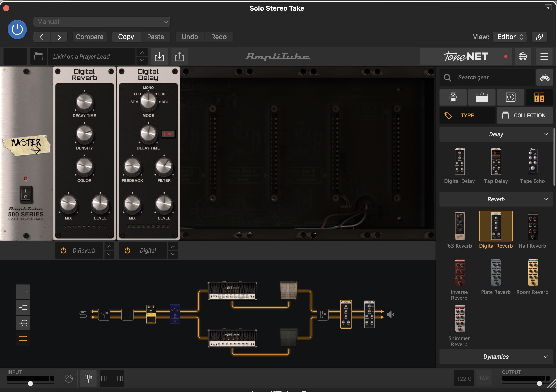
Task: Select the Tape Echo gear thumbnail
Action: (532, 162)
